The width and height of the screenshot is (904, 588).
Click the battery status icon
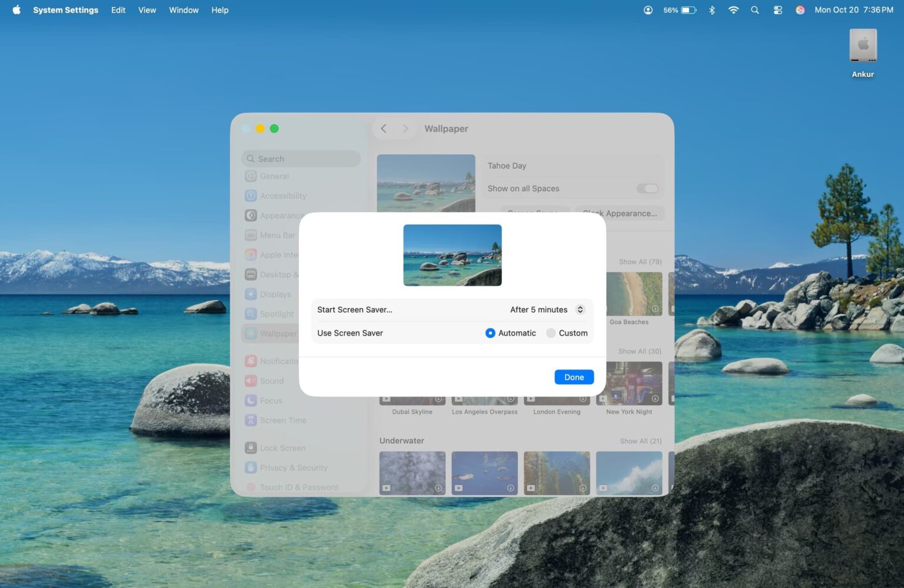(x=688, y=10)
